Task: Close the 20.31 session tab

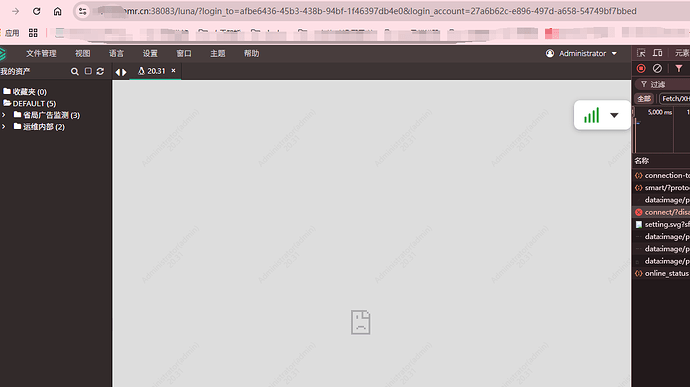Action: 173,70
